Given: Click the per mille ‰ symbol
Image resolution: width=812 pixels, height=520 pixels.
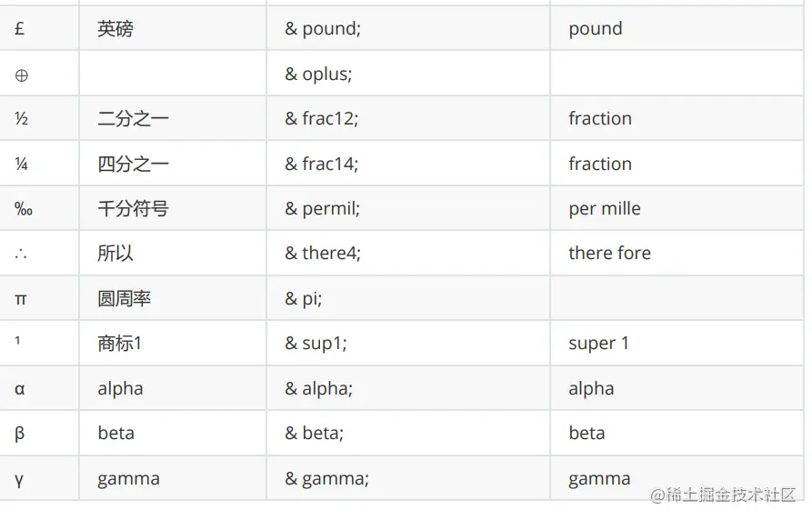Looking at the screenshot, I should [23, 209].
